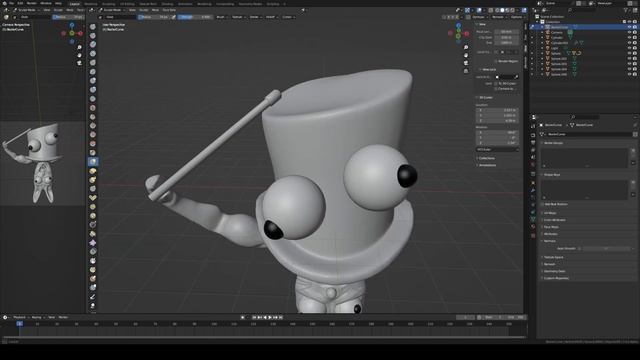Open the Playback menu in timeline
Image resolution: width=640 pixels, height=360 pixels.
(x=19, y=317)
